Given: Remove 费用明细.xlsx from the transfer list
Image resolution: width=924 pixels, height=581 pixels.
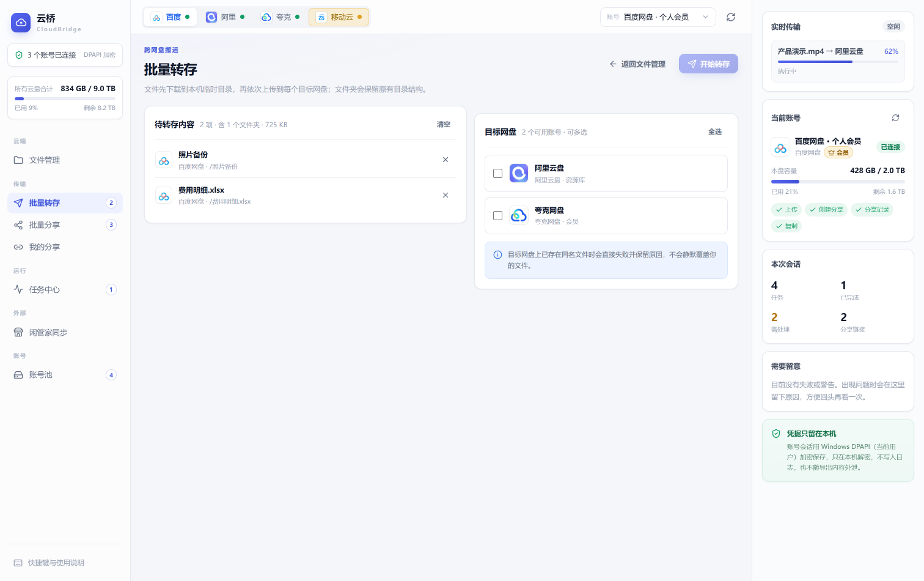Looking at the screenshot, I should coord(446,195).
